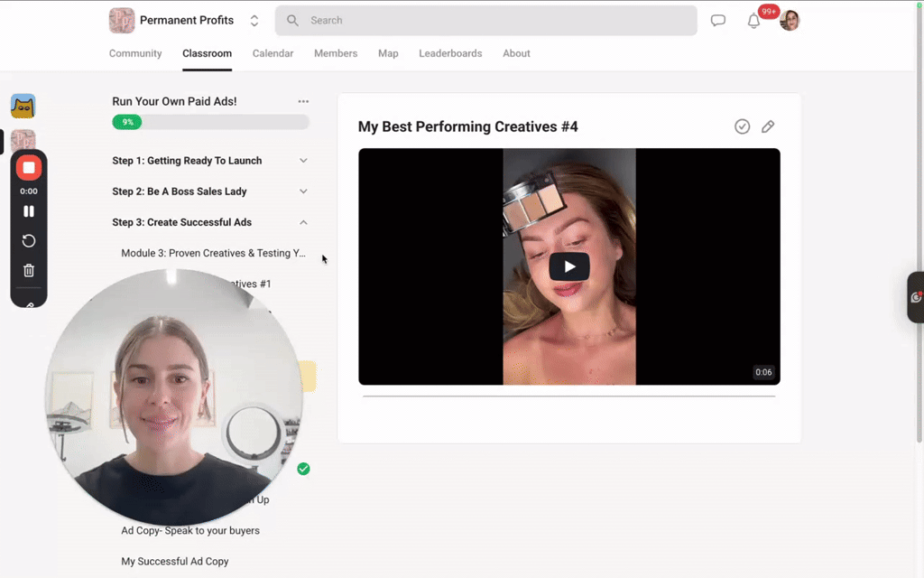
Task: Open the options menu for Run Your Own Paid Ads
Action: pyautogui.click(x=303, y=101)
